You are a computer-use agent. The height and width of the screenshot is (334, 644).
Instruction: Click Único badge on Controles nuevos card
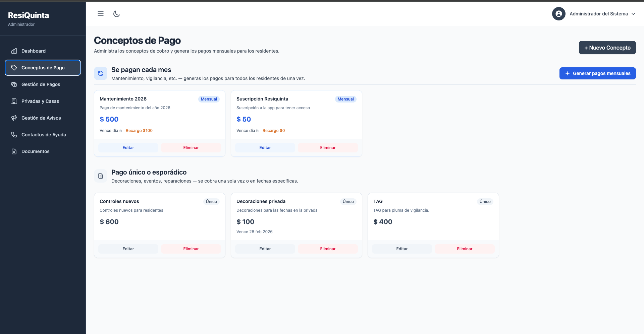click(x=211, y=202)
